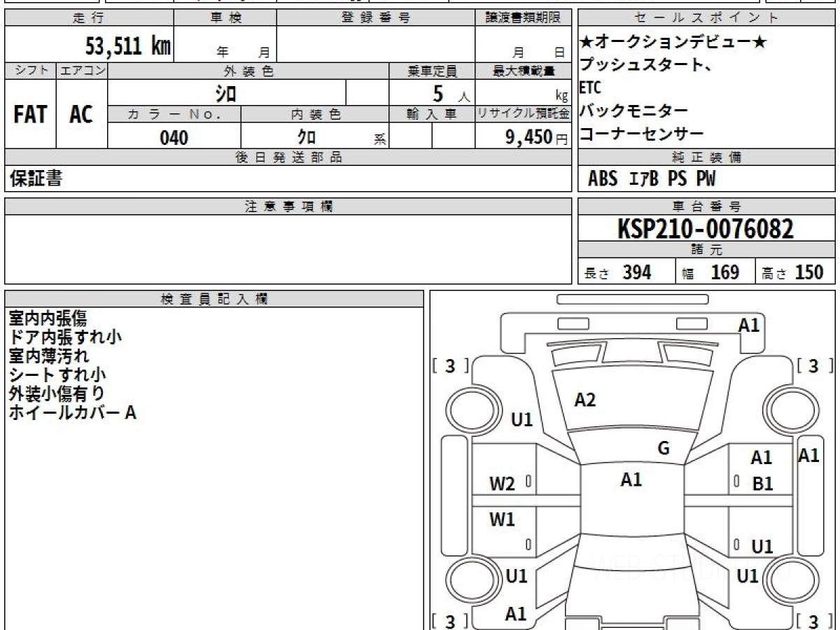Click the 譲渡書類期限 header cell

(524, 17)
